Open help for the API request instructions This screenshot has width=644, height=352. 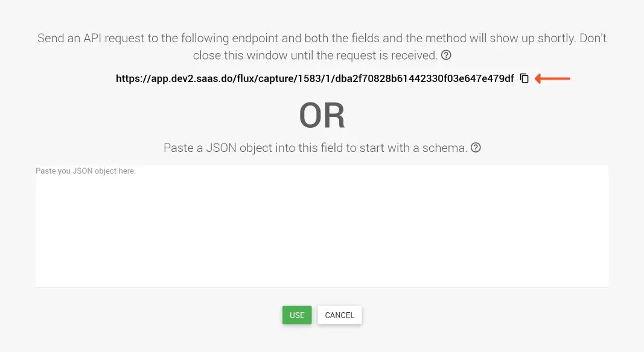pyautogui.click(x=446, y=55)
